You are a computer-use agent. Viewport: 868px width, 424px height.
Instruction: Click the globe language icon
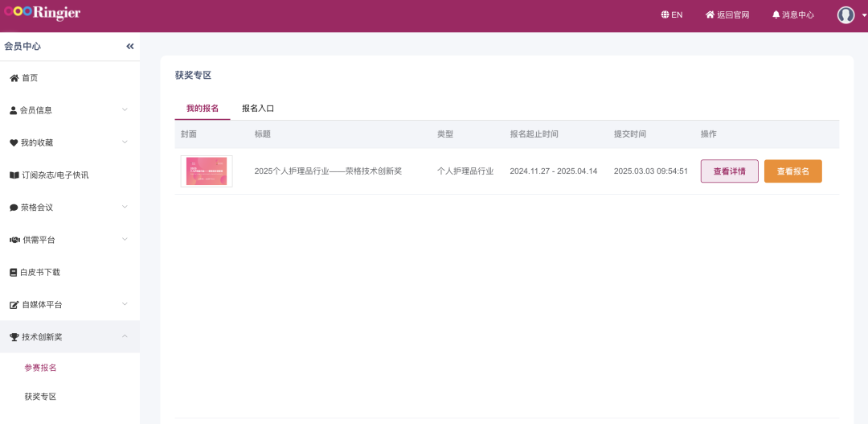coord(665,14)
